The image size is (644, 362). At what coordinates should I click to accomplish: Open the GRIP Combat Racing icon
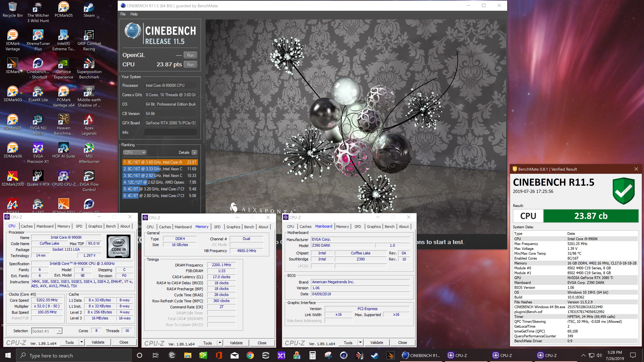[89, 40]
